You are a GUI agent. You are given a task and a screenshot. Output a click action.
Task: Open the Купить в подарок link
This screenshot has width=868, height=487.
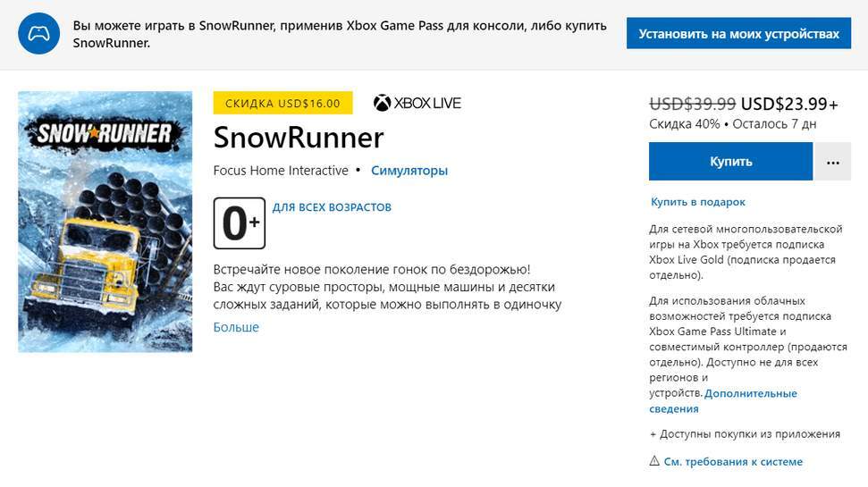697,202
